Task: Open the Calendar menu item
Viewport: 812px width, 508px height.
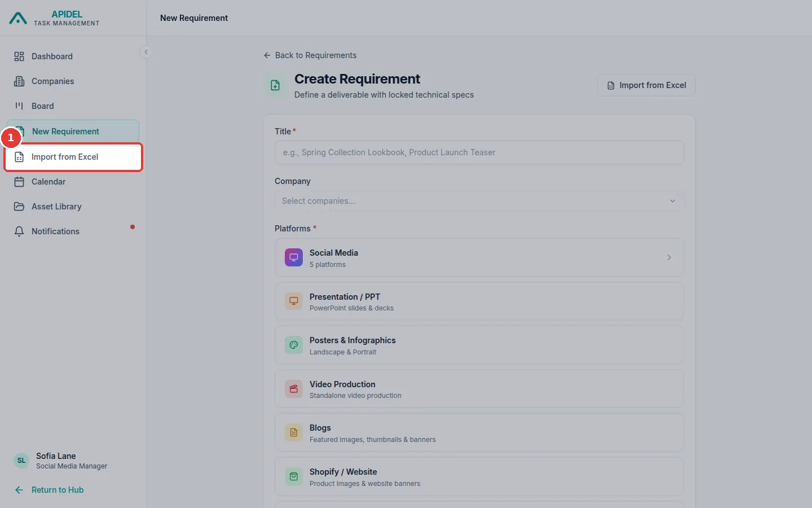Action: [x=73, y=182]
